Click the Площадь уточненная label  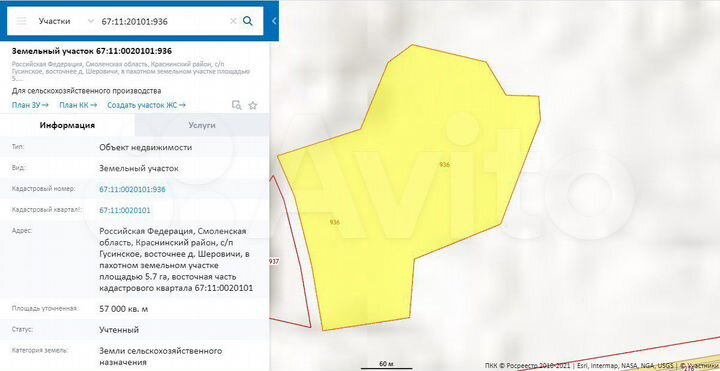(45, 309)
